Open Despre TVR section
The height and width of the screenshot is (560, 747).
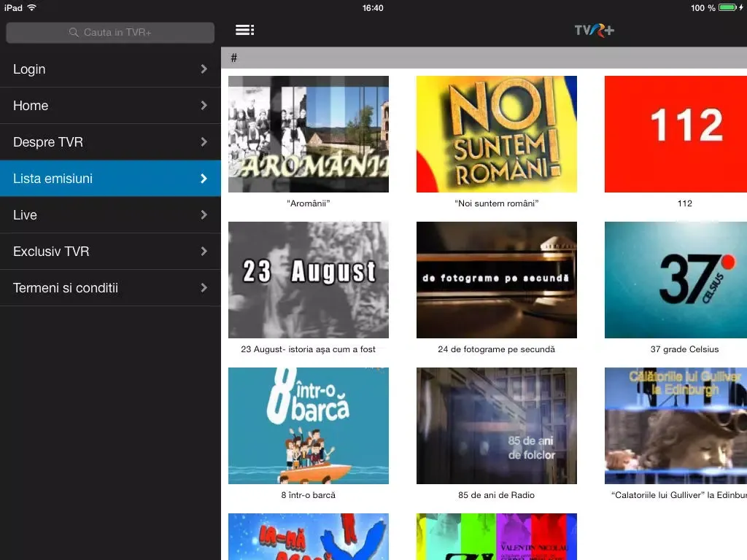pos(111,142)
